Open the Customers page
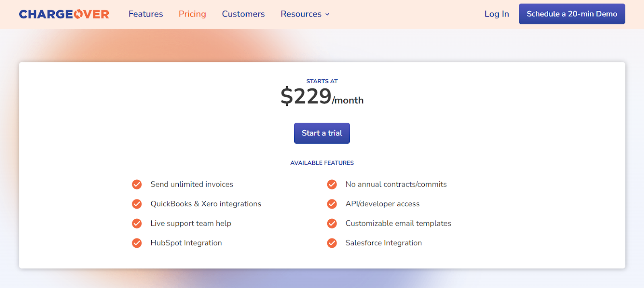This screenshot has height=288, width=644. [243, 14]
